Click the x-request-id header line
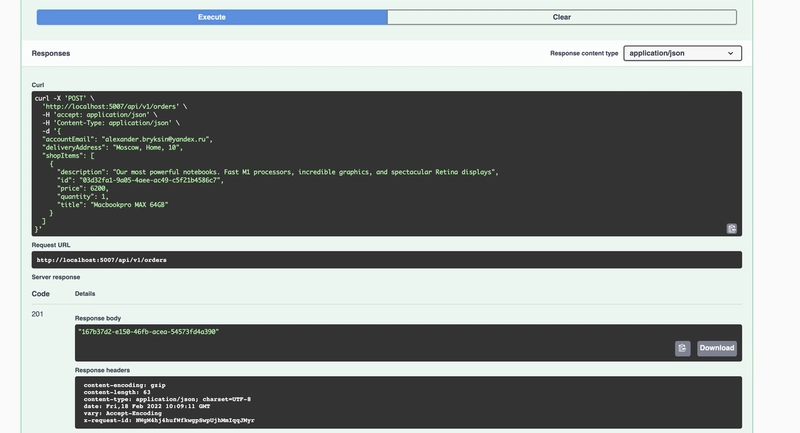The height and width of the screenshot is (433, 800). 169,420
